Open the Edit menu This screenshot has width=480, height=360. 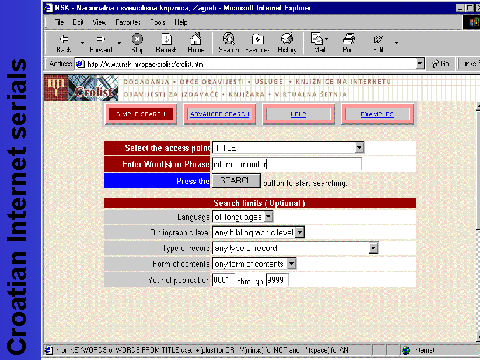78,22
